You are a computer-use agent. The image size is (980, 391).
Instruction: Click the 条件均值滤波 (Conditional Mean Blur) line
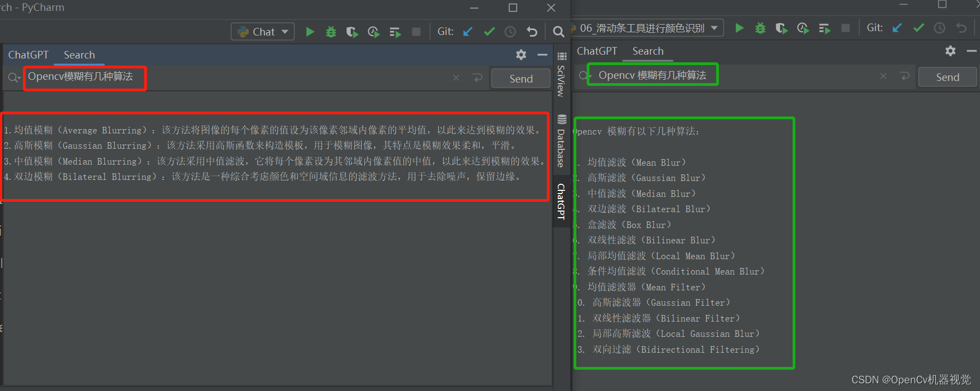671,271
